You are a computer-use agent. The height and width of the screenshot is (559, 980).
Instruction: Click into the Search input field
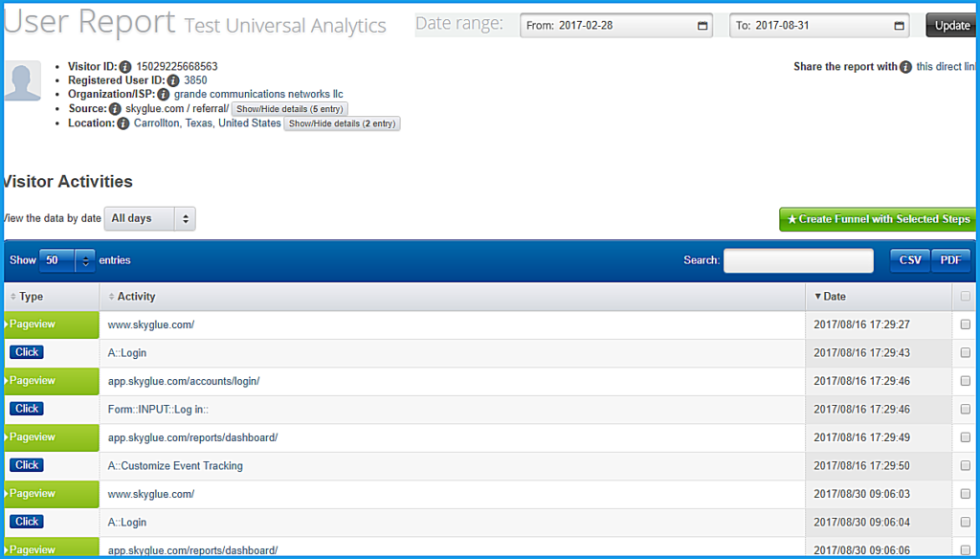click(x=798, y=260)
